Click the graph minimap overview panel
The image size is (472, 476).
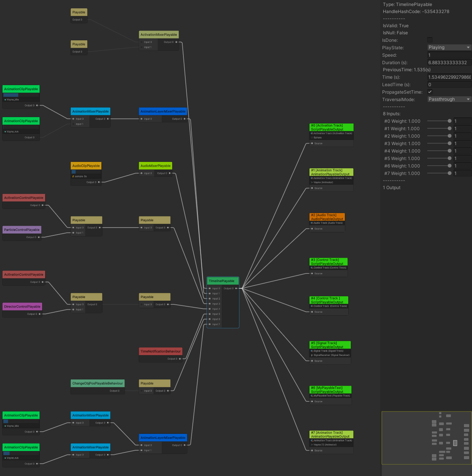click(x=426, y=438)
